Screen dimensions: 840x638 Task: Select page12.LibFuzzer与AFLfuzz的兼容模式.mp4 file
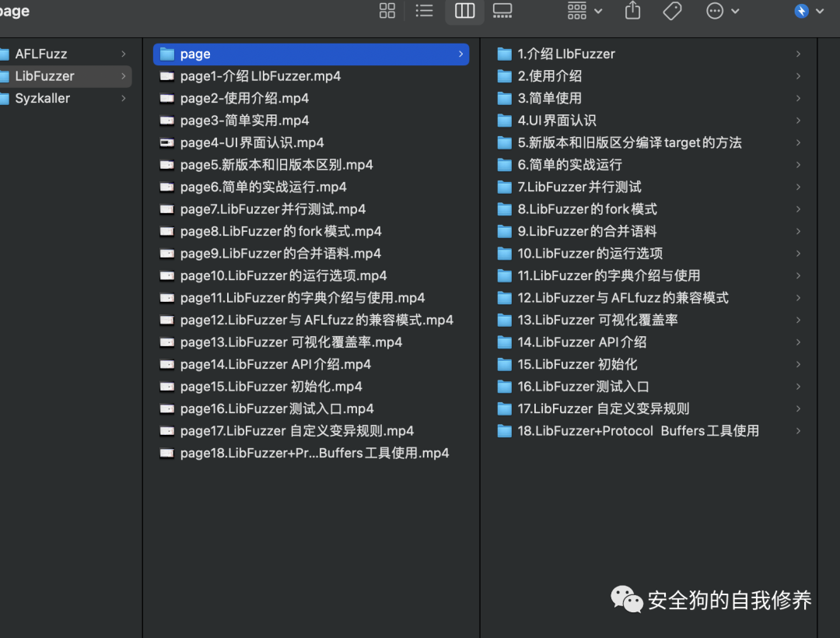[x=311, y=320]
